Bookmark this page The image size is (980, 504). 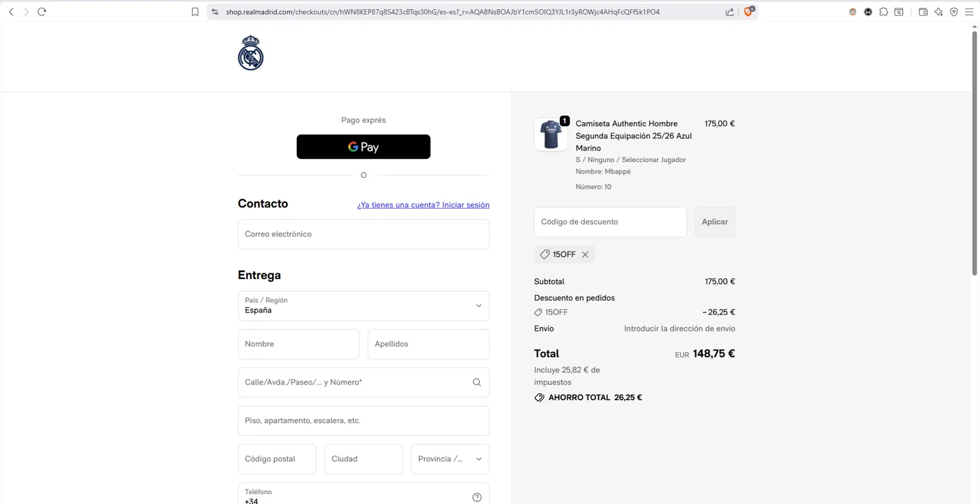click(195, 12)
